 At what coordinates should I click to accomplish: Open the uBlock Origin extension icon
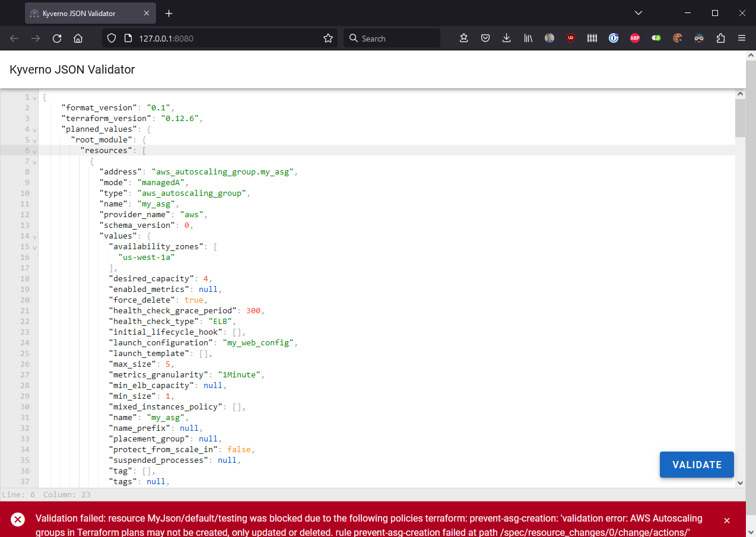571,38
